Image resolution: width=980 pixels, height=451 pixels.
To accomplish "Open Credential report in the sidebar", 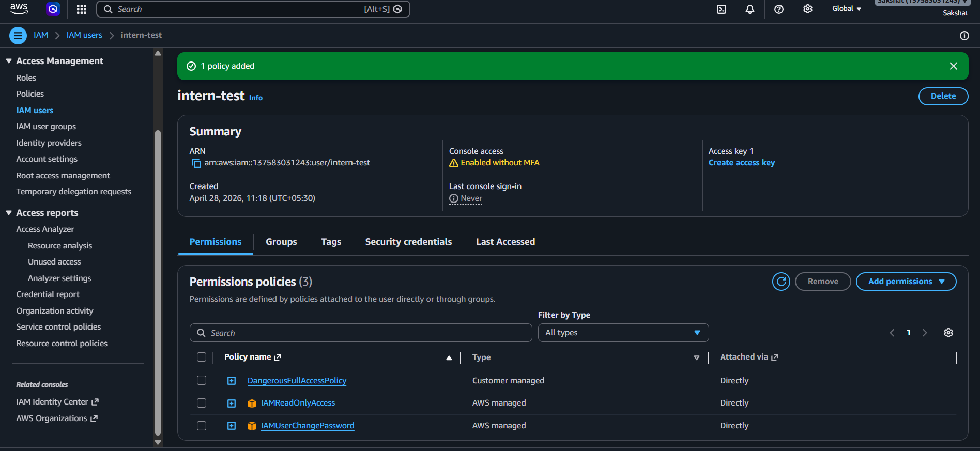I will [x=48, y=294].
